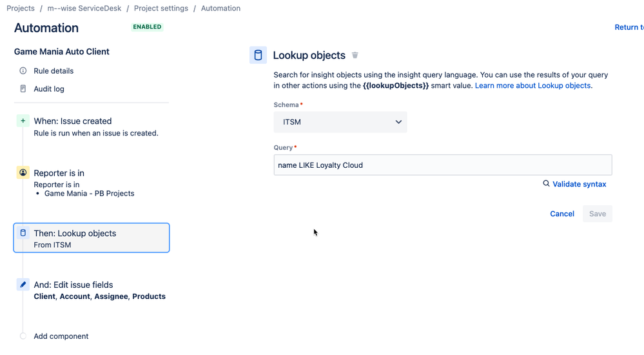
Task: Open the Audit log
Action: [x=49, y=89]
